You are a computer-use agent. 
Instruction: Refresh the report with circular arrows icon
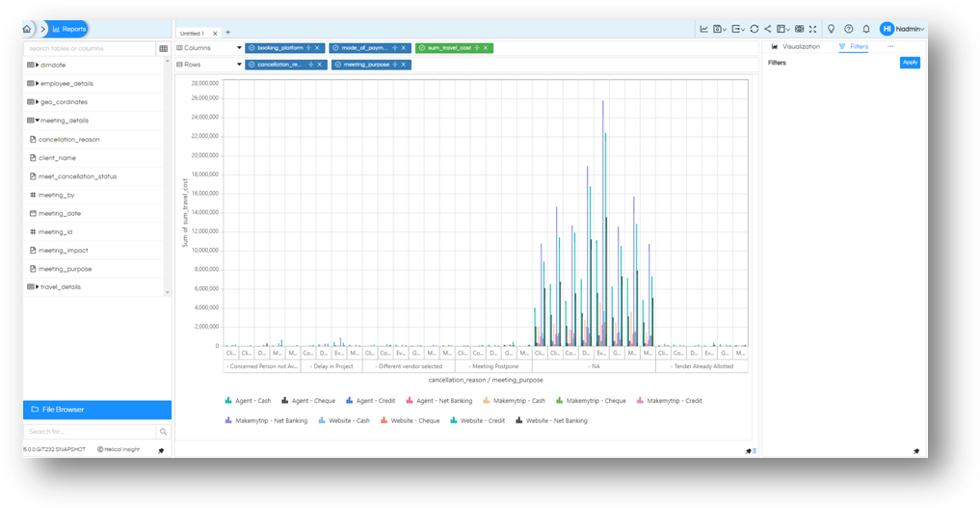[x=755, y=29]
